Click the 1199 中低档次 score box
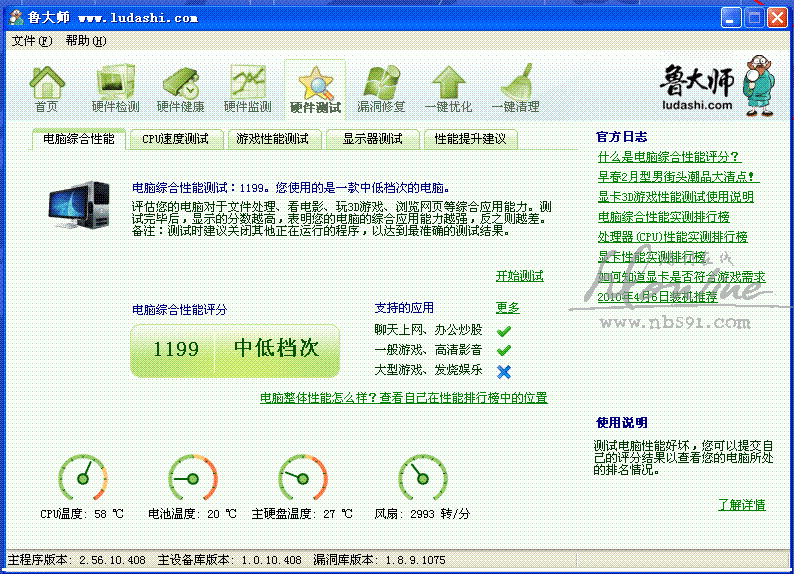Screen dimensions: 794x574 pyautogui.click(x=236, y=348)
